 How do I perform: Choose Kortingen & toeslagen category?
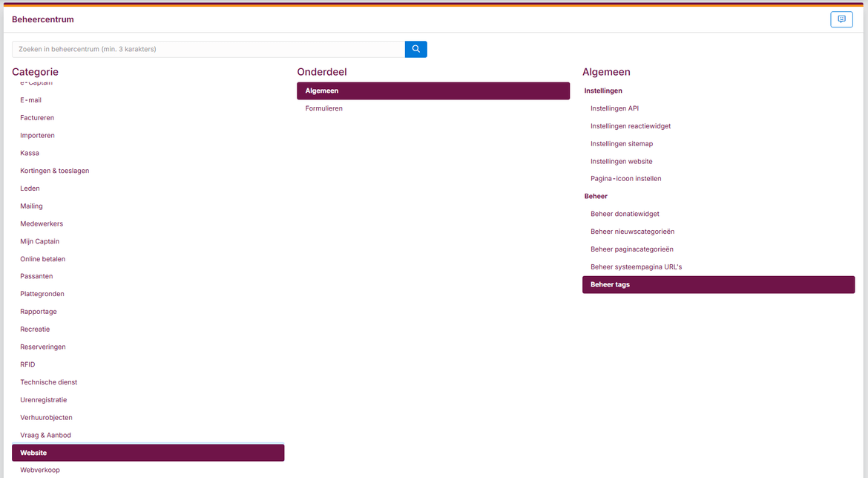click(54, 171)
